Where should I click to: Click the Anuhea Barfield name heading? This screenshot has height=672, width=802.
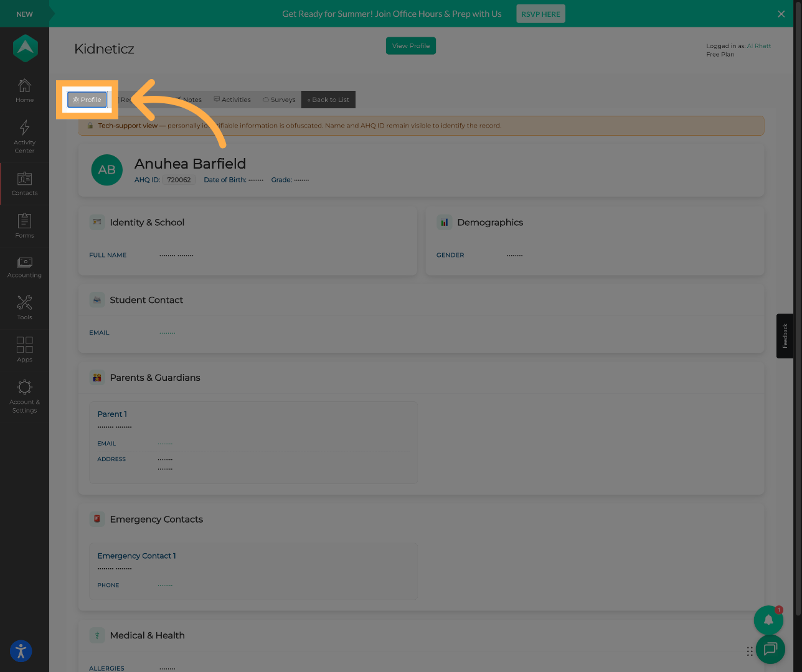click(191, 164)
